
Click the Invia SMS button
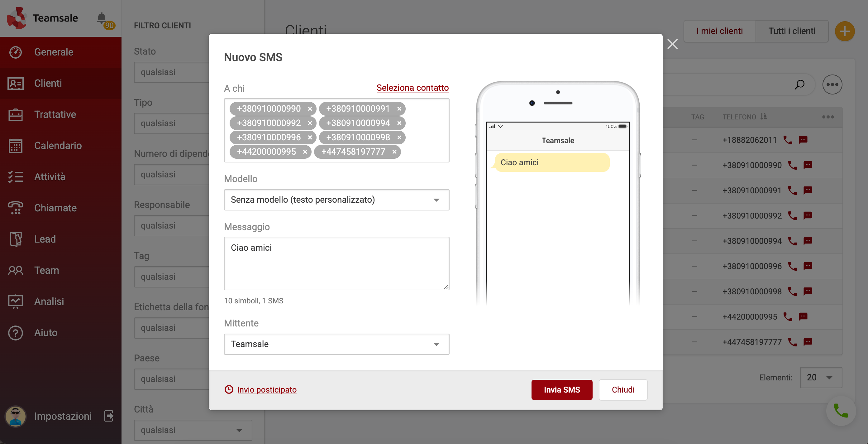click(x=561, y=390)
